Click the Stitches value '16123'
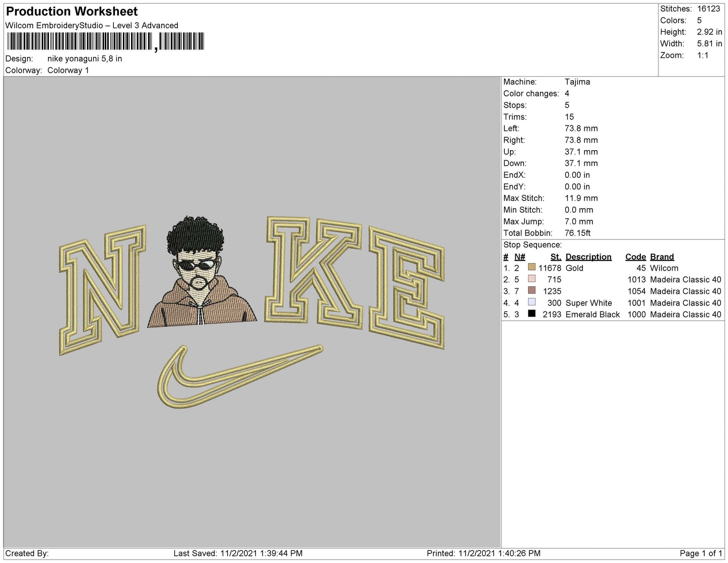The width and height of the screenshot is (728, 563). (709, 9)
